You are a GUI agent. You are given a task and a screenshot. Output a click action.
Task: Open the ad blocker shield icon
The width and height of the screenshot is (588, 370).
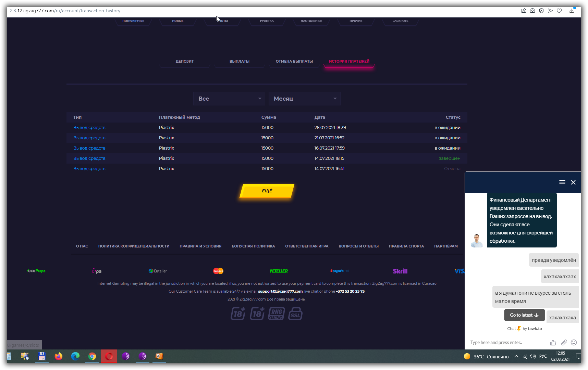[541, 11]
